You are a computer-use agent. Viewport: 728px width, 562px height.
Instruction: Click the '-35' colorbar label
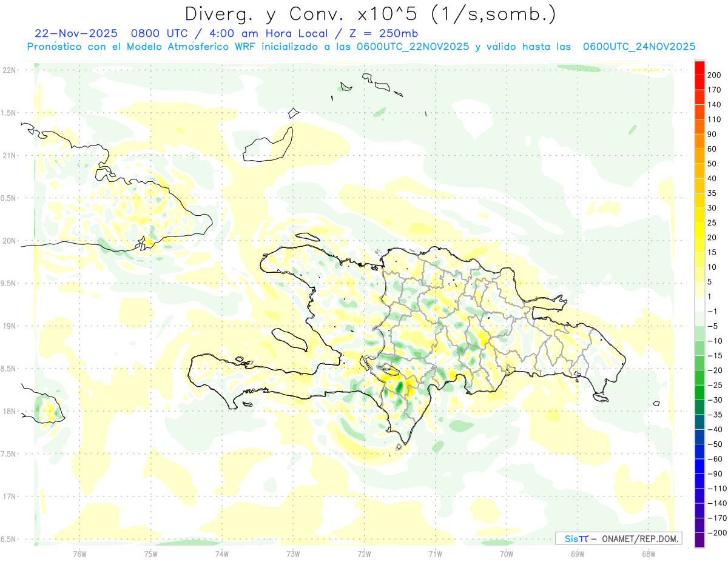click(x=715, y=415)
